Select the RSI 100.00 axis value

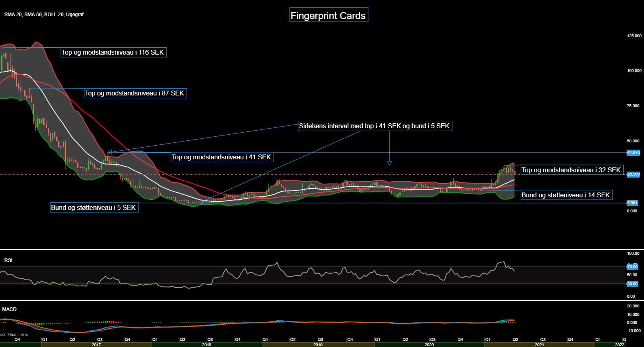coord(633,254)
